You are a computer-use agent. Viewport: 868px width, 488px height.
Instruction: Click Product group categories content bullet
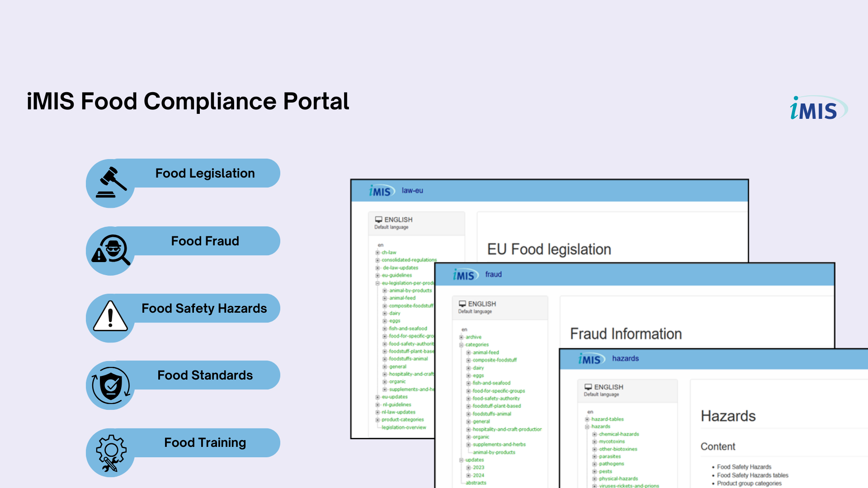[x=749, y=483]
